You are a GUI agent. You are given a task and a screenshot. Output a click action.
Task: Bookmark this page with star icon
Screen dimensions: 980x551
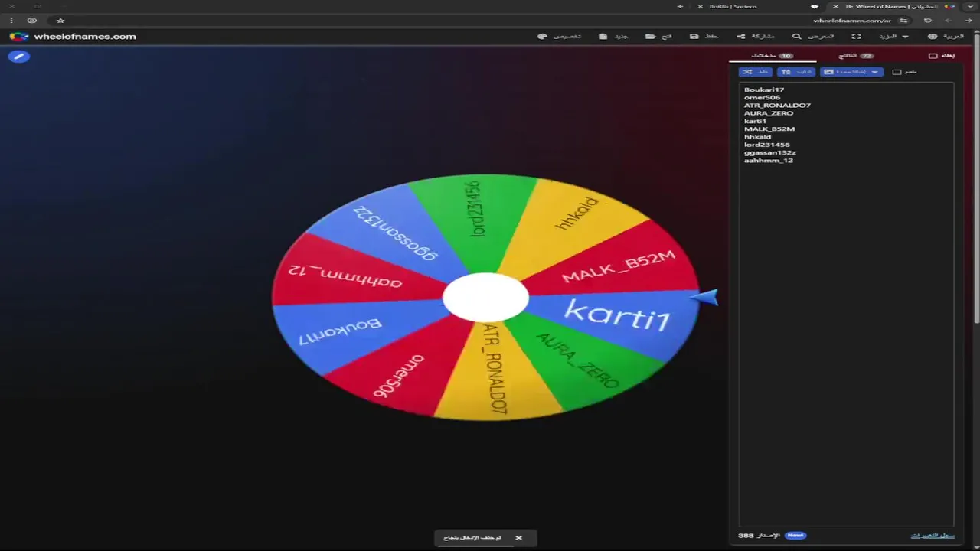(x=60, y=21)
